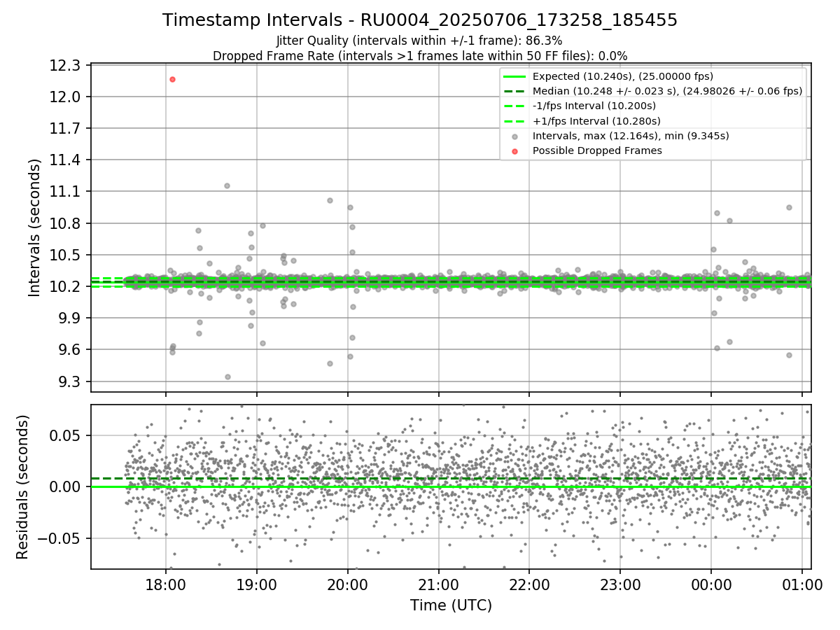Click the '23:00' x-axis tick label
Viewport: 840px width, 630px height.
(620, 584)
